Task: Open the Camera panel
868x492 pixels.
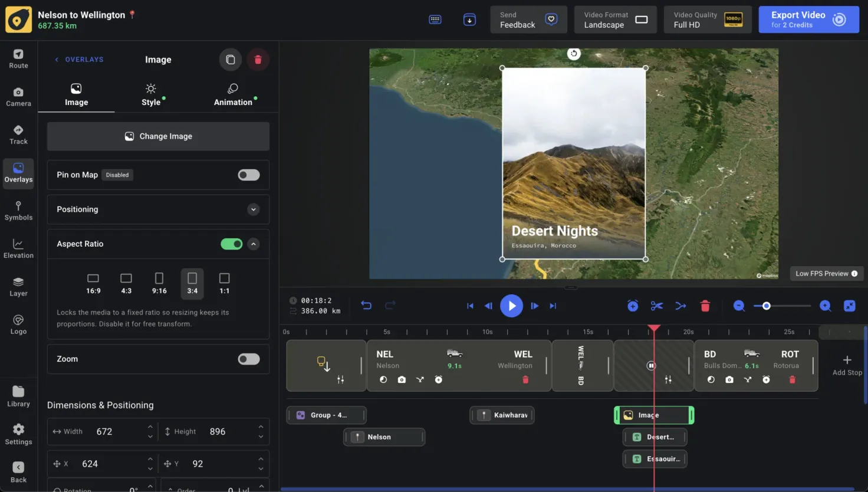Action: [18, 97]
